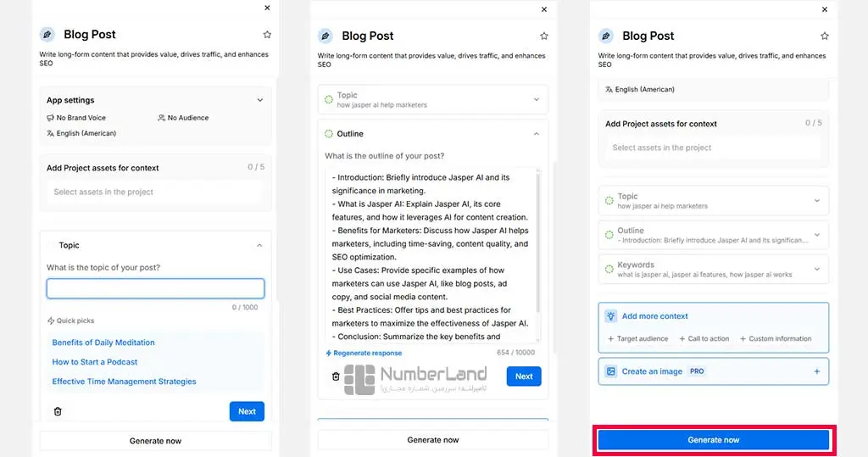868x457 pixels.
Task: Delete topic with left panel trash icon
Action: tap(58, 411)
